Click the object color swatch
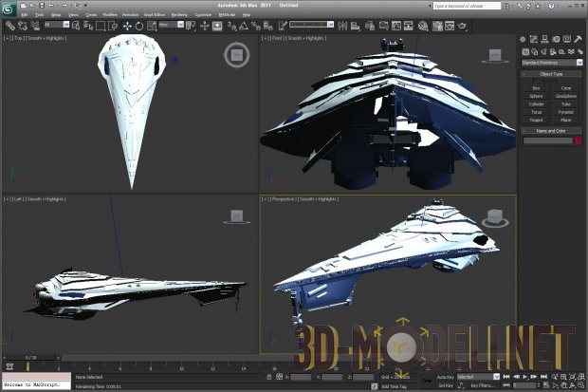The height and width of the screenshot is (392, 588). [577, 140]
